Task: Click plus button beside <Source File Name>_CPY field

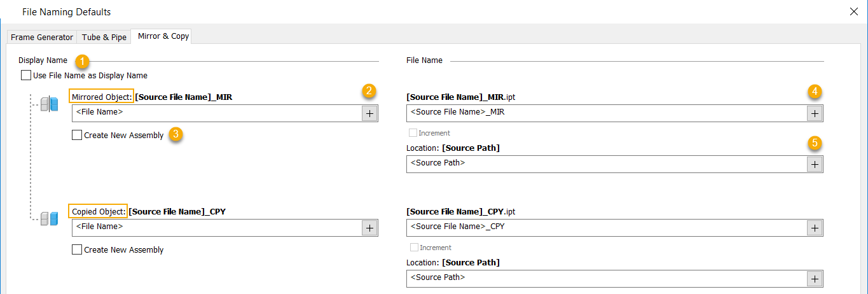Action: (x=815, y=228)
